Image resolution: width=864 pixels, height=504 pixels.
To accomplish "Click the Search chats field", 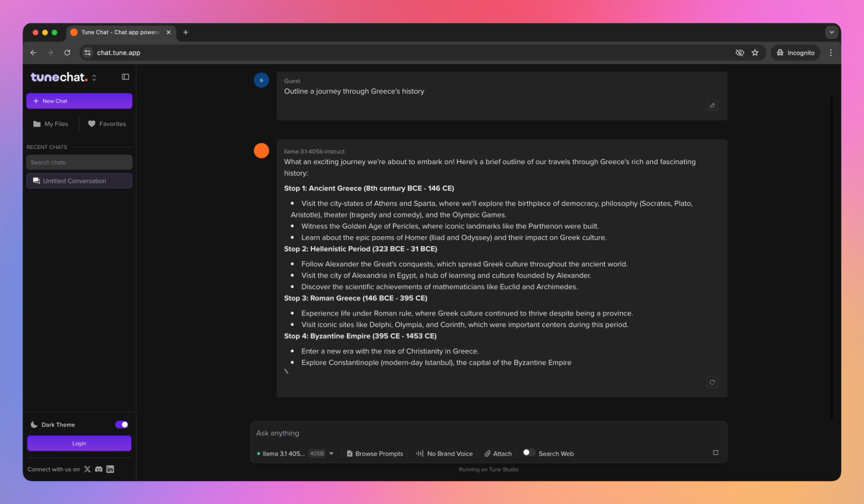I will (79, 162).
